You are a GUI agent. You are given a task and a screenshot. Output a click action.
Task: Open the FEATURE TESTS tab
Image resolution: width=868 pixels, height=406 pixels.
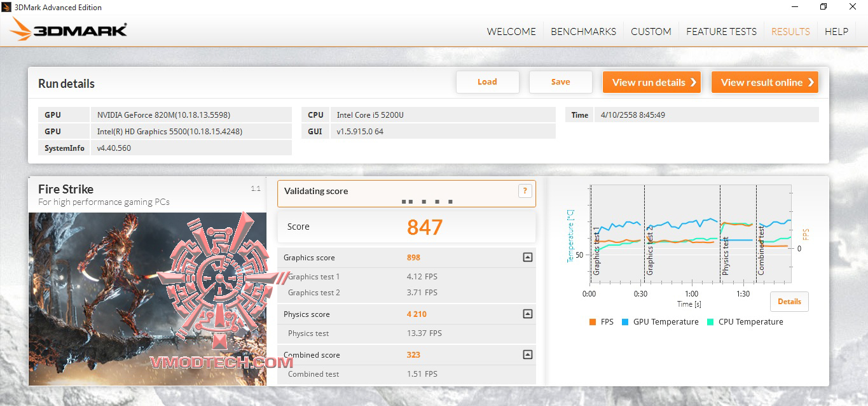pos(721,31)
